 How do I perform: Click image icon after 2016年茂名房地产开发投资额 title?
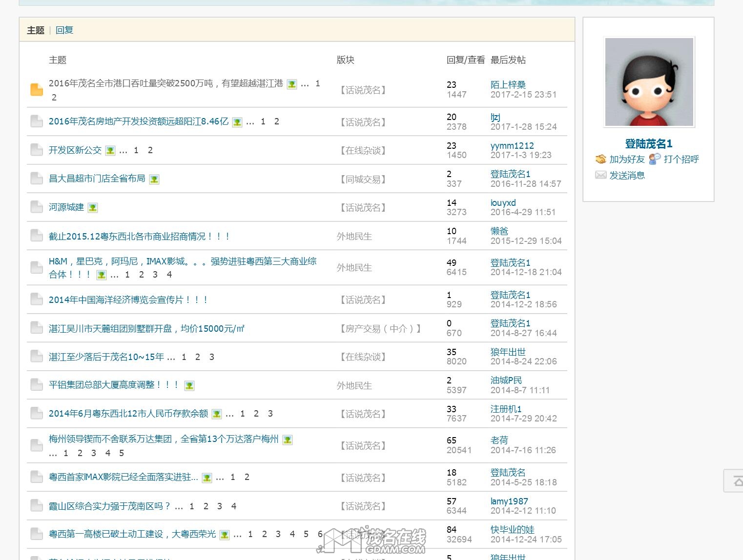click(x=237, y=122)
